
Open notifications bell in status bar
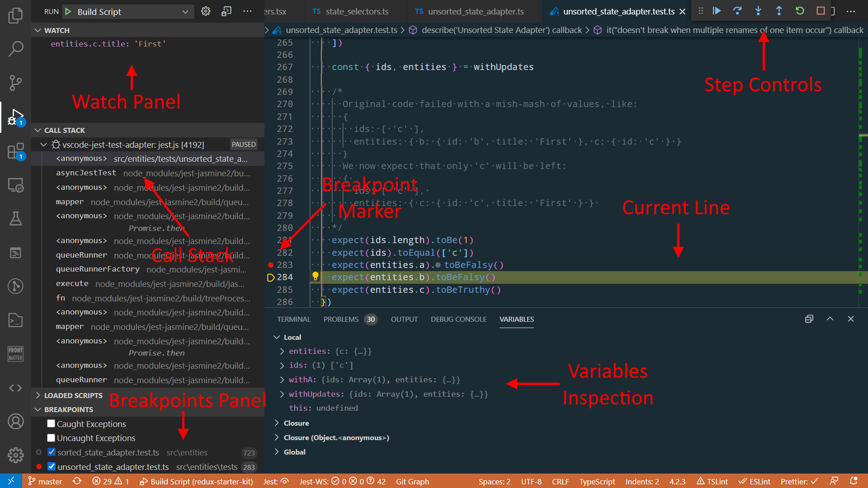tap(854, 481)
